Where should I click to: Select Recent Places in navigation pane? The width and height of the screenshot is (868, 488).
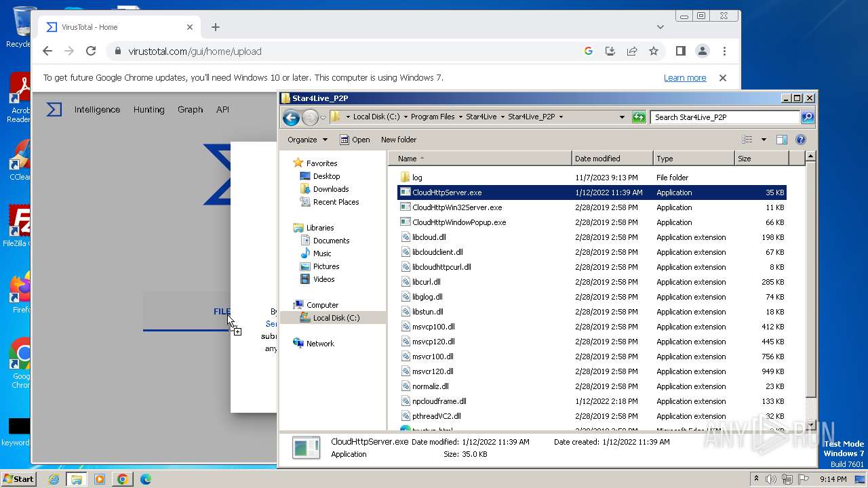(x=336, y=202)
